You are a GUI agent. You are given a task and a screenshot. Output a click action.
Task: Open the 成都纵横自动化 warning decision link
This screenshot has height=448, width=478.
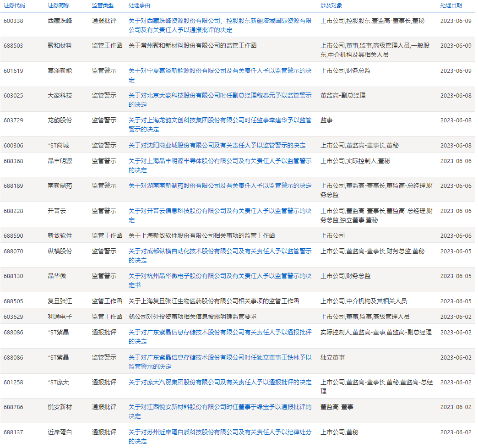tap(220, 256)
